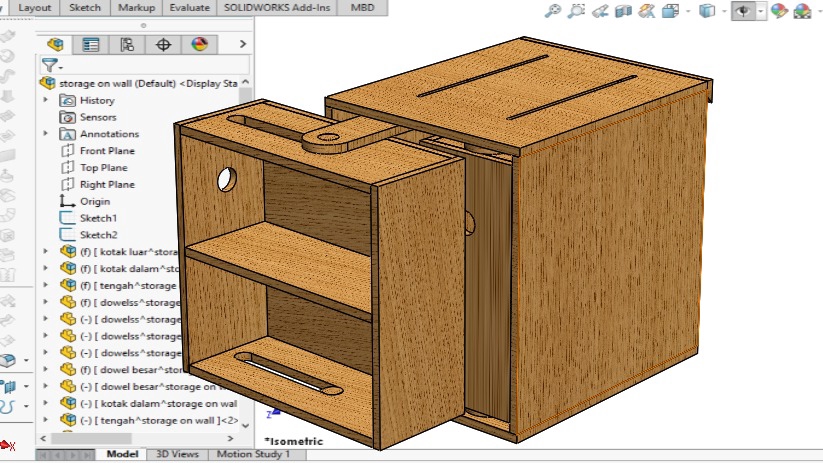Click the Sensors folder icon
Viewport: 823px width, 463px height.
click(67, 117)
